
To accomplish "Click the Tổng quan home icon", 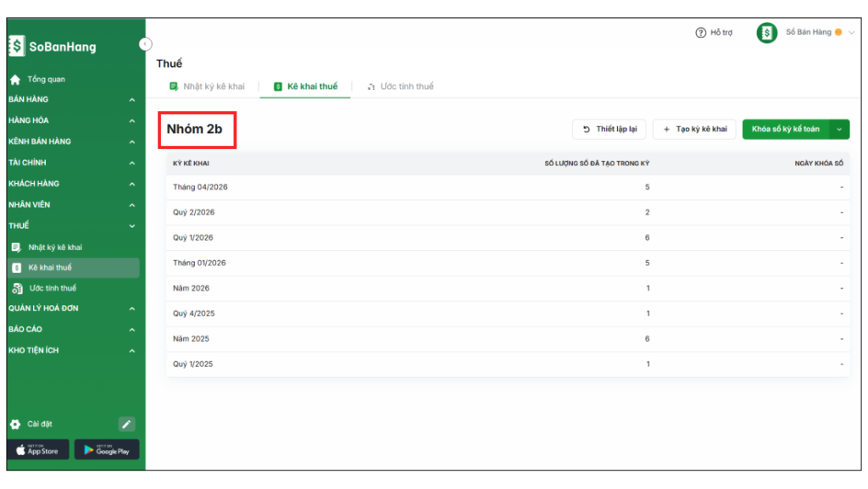I will [15, 80].
